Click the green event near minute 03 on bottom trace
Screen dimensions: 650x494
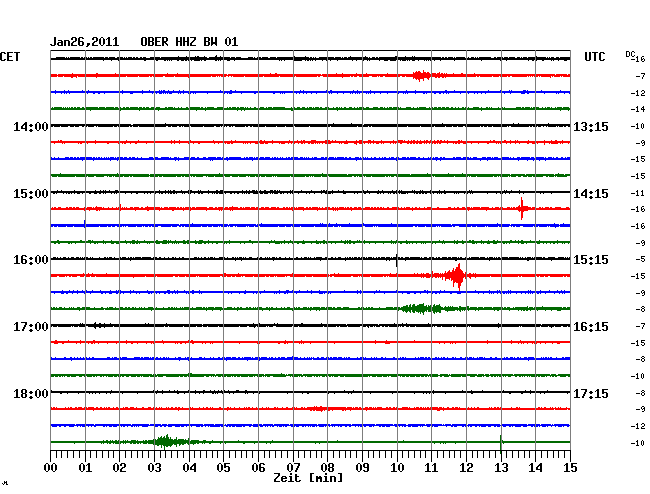click(x=166, y=442)
